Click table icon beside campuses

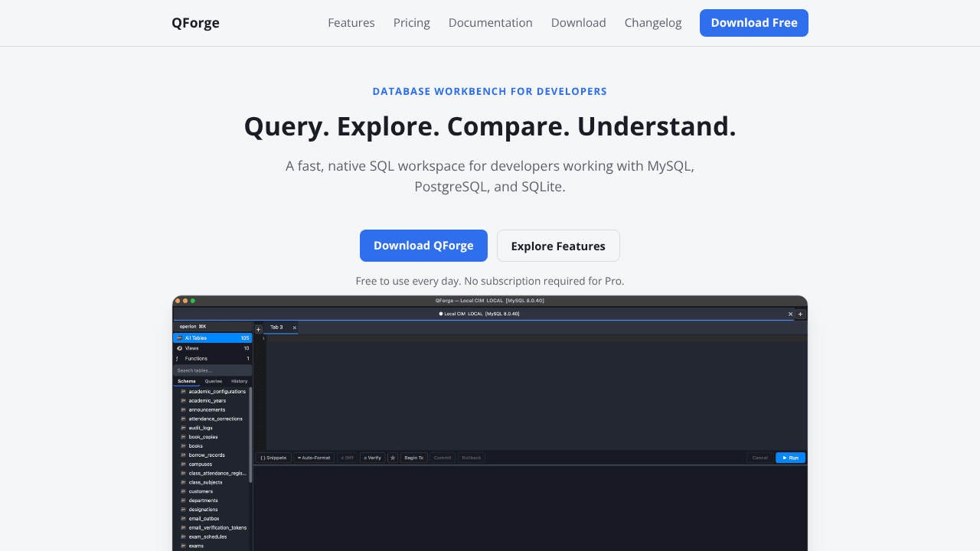click(x=183, y=464)
